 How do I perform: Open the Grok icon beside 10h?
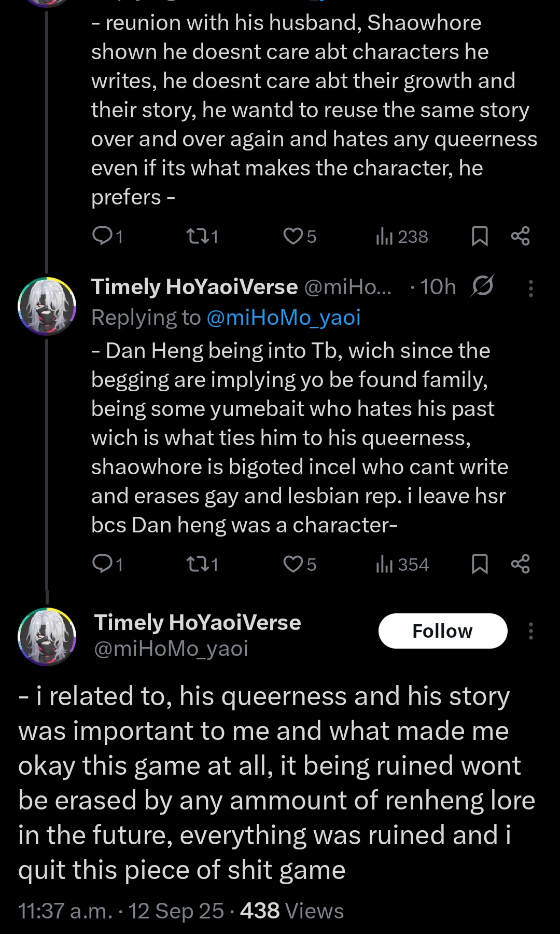coord(482,286)
